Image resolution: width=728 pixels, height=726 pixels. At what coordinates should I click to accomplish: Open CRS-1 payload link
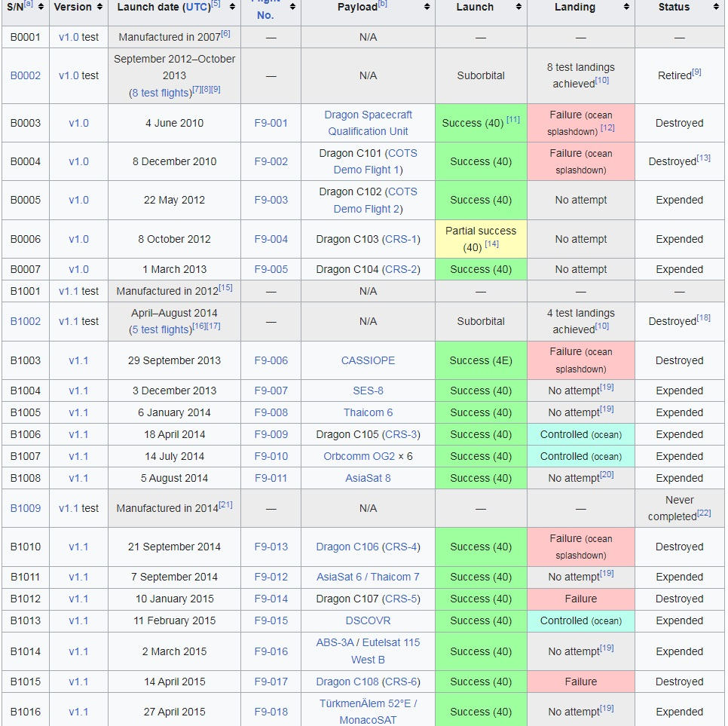tap(401, 239)
